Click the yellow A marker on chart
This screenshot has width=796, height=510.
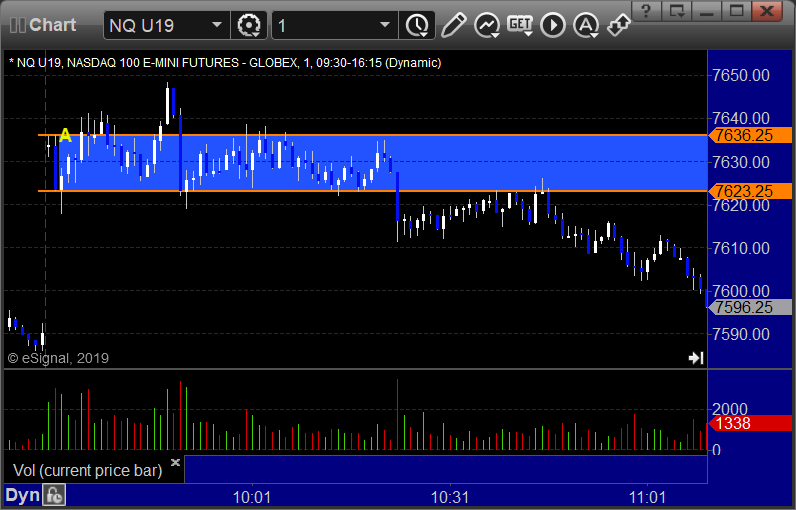tap(65, 135)
